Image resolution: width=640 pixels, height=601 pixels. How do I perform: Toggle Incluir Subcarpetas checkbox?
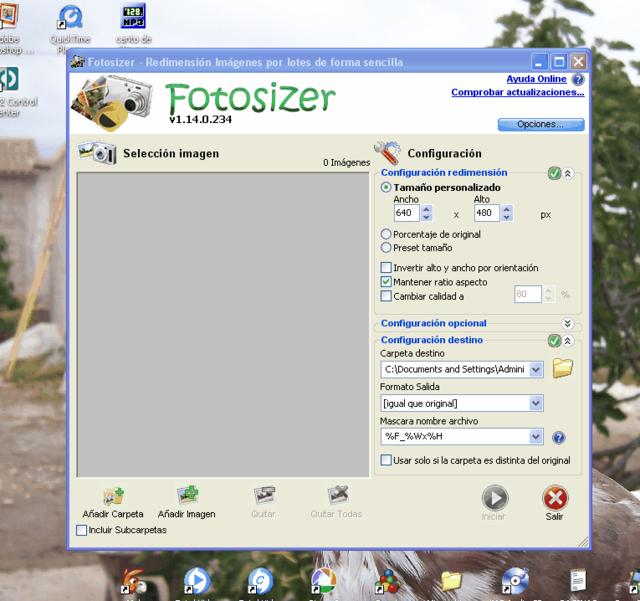click(81, 530)
